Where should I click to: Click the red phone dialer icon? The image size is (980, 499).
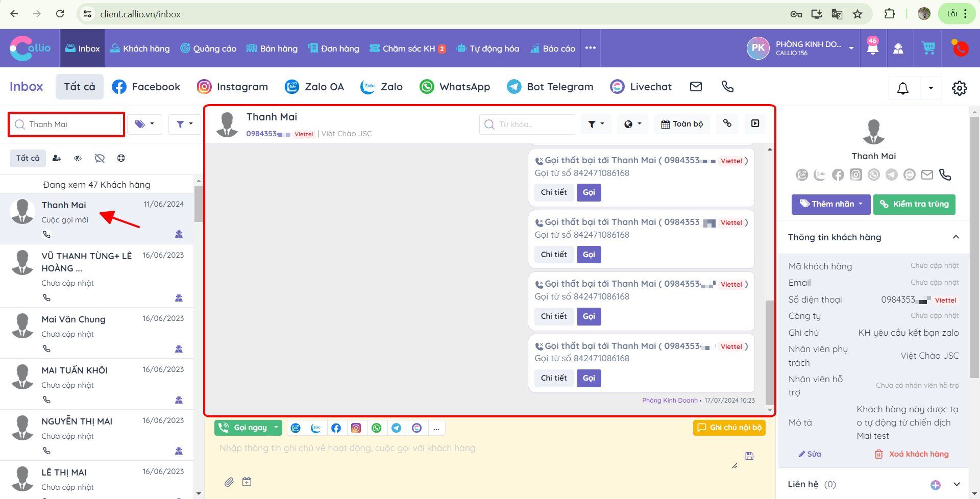(x=960, y=48)
